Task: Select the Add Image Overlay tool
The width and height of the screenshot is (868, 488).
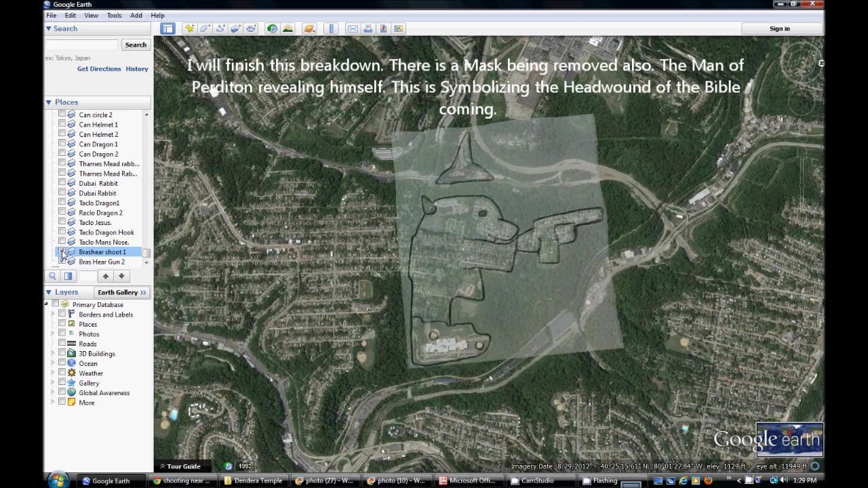Action: pyautogui.click(x=235, y=28)
